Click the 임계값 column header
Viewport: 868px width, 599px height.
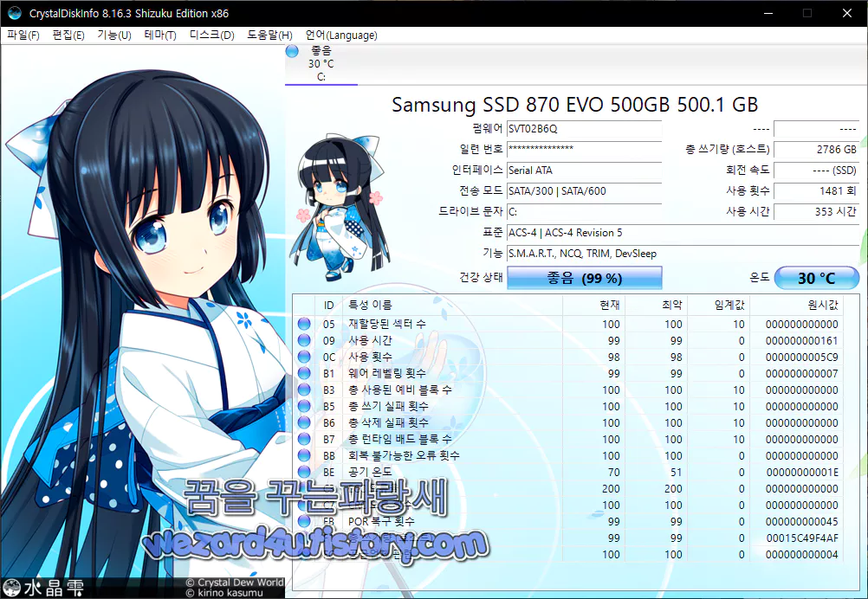click(718, 306)
